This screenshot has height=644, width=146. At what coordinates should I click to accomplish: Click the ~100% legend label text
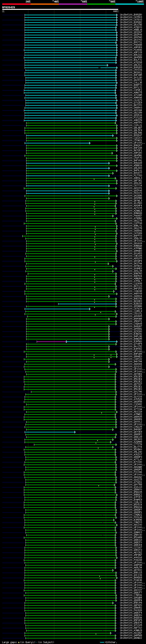(x=140, y=2)
